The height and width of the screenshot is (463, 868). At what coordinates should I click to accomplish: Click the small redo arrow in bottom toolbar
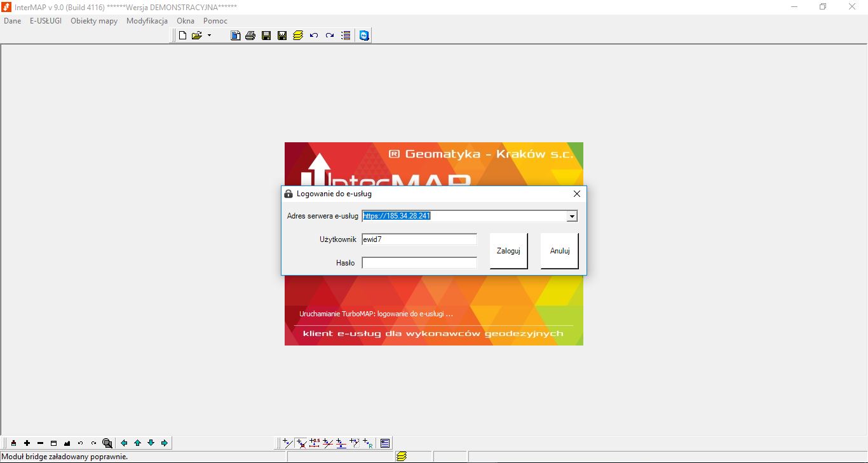point(93,443)
